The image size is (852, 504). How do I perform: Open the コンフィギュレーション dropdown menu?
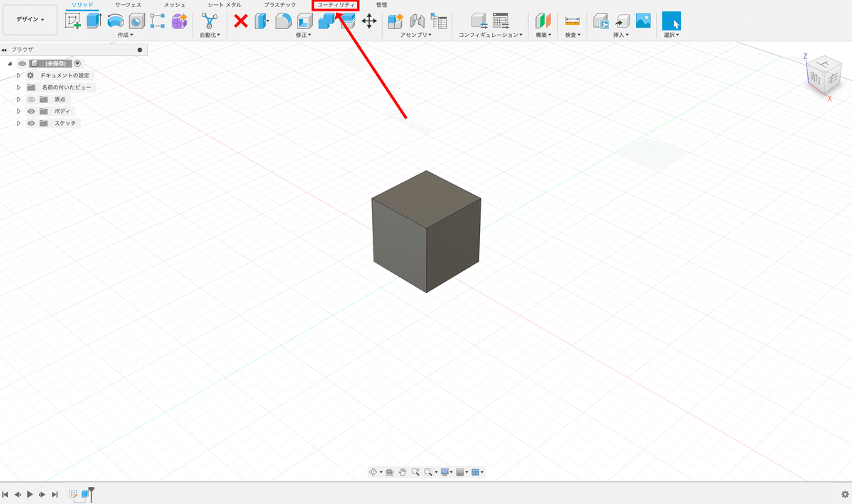coord(491,34)
